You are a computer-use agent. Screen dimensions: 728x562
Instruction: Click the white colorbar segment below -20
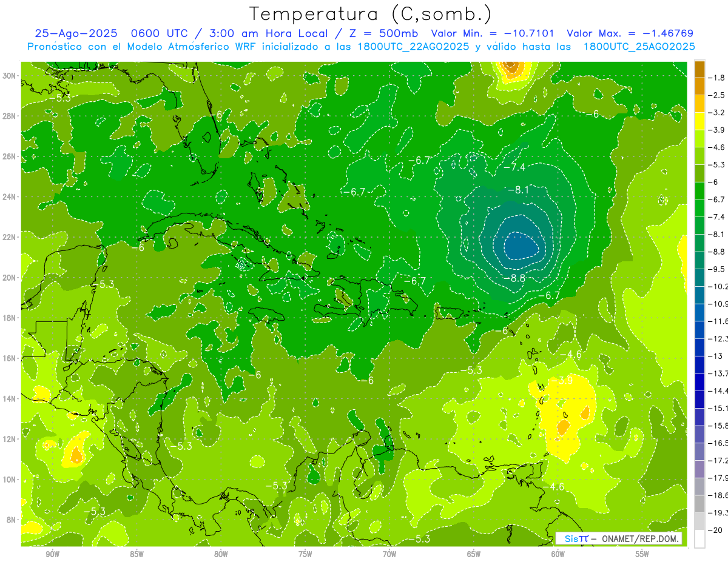[x=699, y=539]
